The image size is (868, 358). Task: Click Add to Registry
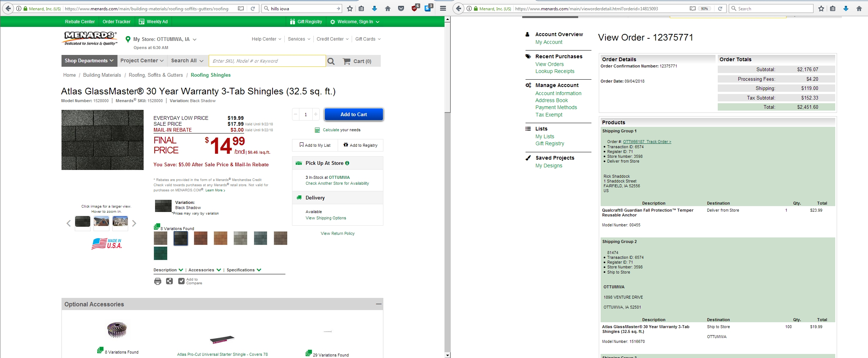(361, 145)
